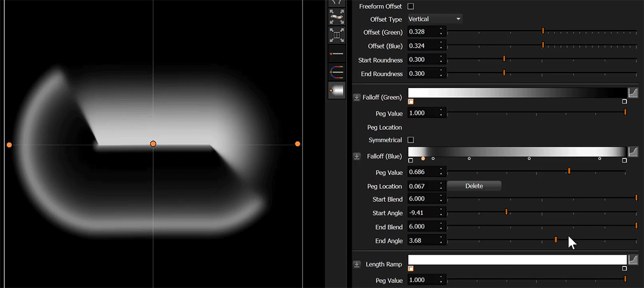Select the orange peg on Falloff (Blue) ramp
The image size is (644, 288).
(423, 159)
